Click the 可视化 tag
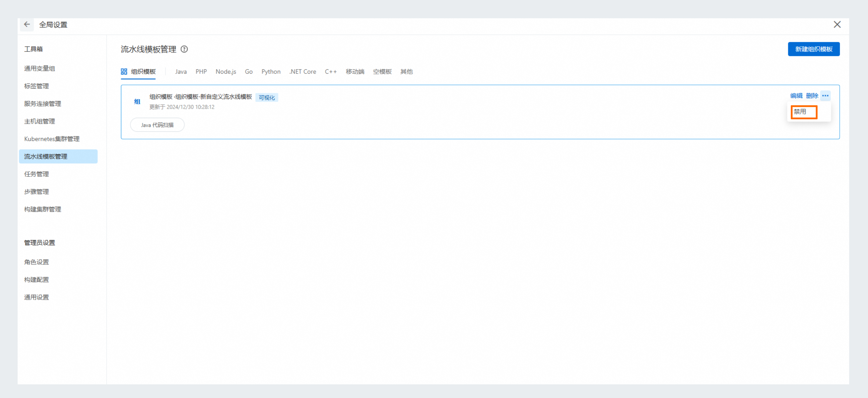 pos(267,97)
